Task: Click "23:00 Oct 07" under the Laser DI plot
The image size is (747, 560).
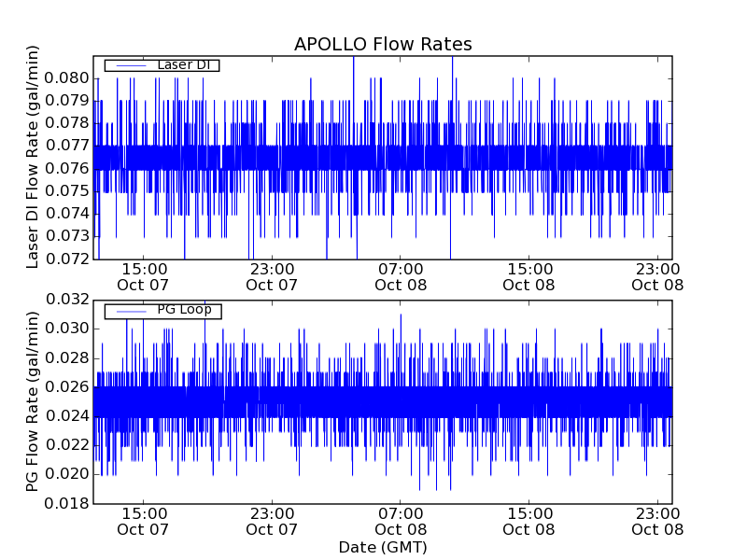Action: point(272,277)
